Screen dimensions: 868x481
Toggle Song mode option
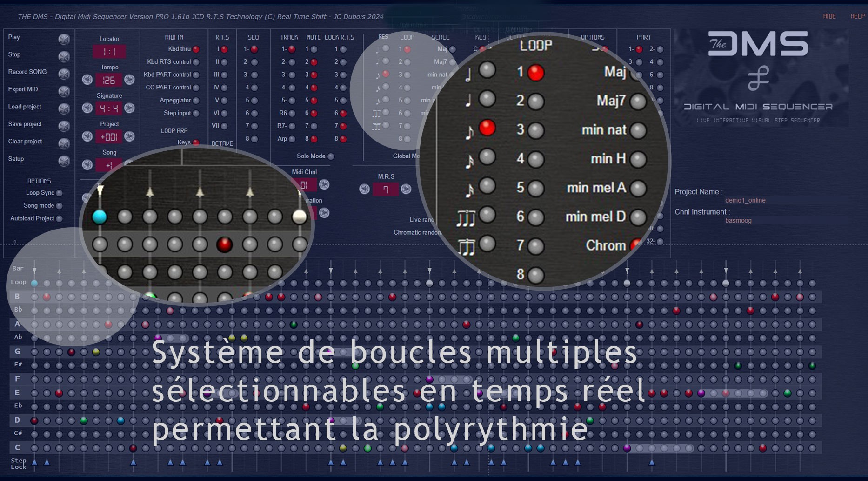point(59,206)
